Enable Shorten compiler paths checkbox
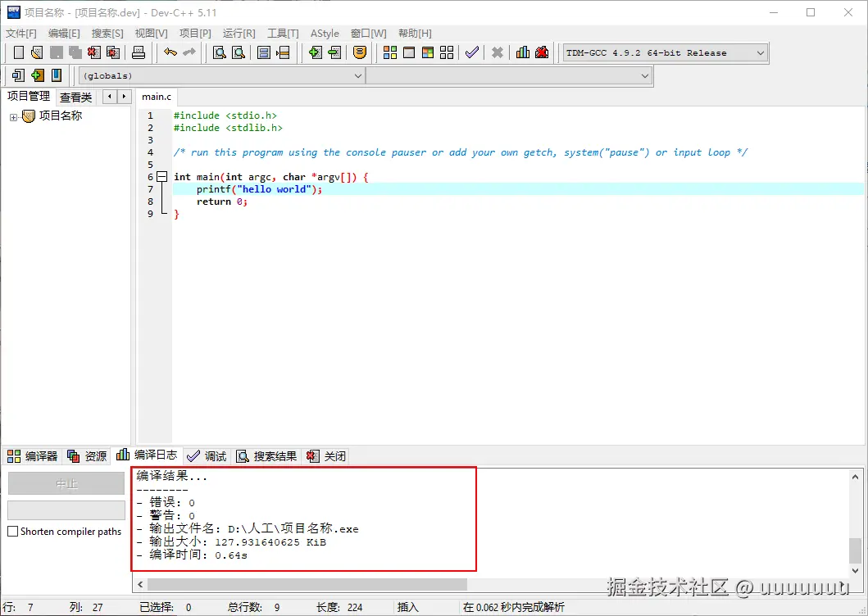The width and height of the screenshot is (868, 616). (x=13, y=532)
